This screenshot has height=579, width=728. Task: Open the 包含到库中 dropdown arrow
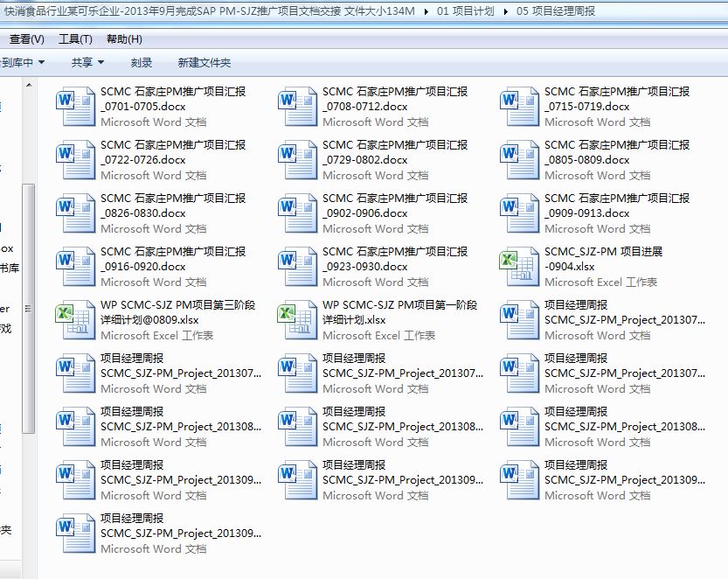(41, 62)
